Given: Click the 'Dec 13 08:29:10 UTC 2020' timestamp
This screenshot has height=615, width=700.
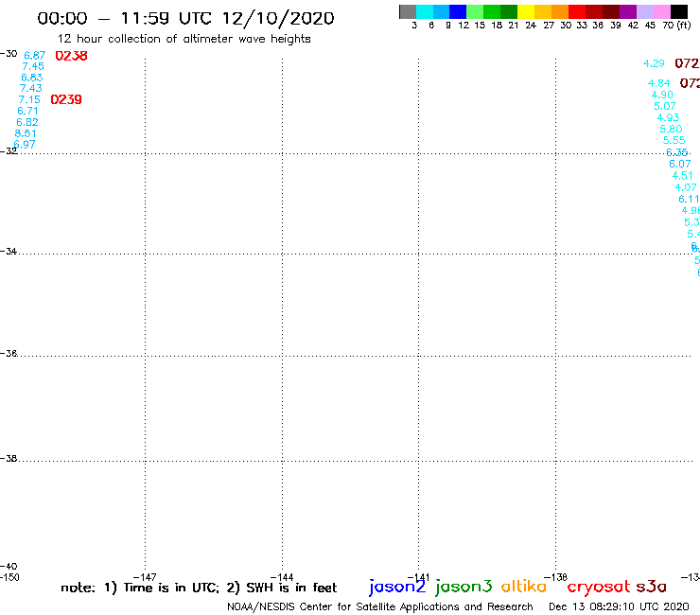Looking at the screenshot, I should point(619,606).
